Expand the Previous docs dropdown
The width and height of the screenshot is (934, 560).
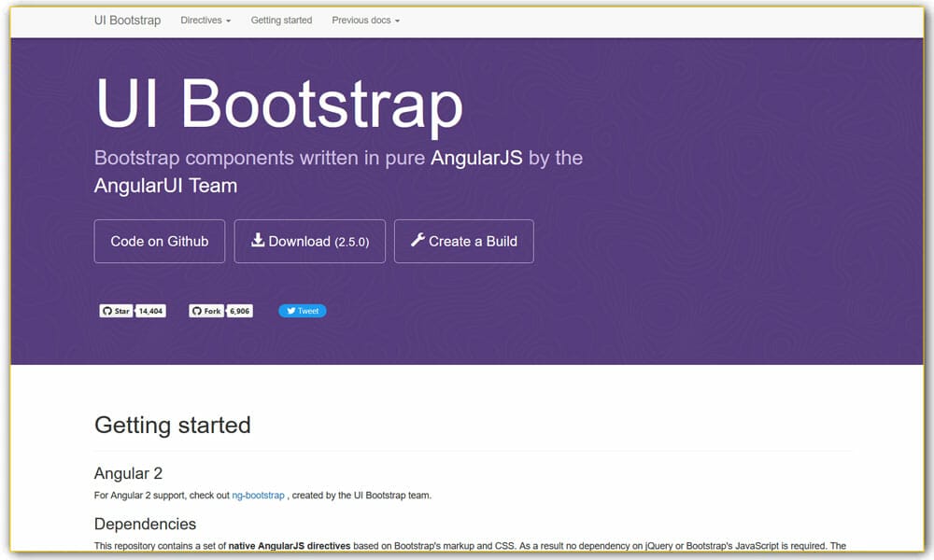pyautogui.click(x=364, y=20)
